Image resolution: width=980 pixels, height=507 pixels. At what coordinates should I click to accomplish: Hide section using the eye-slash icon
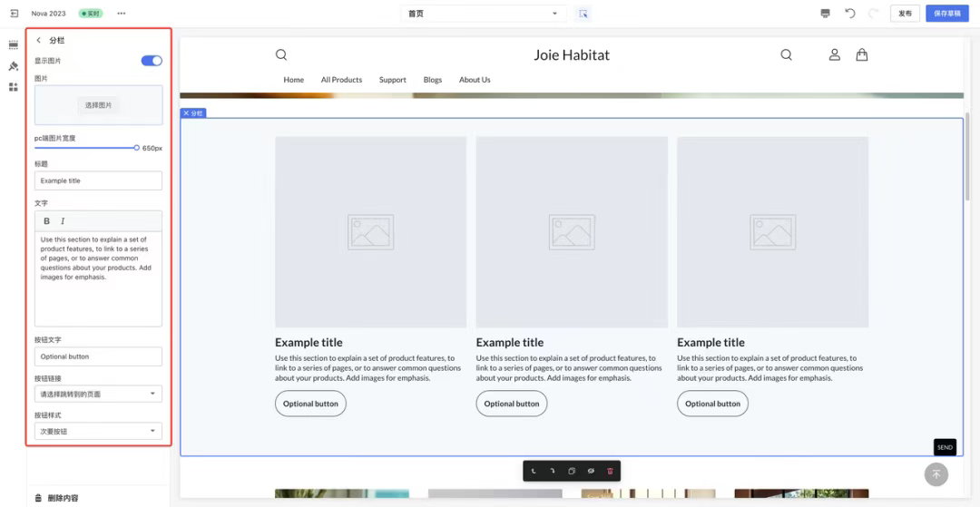591,472
